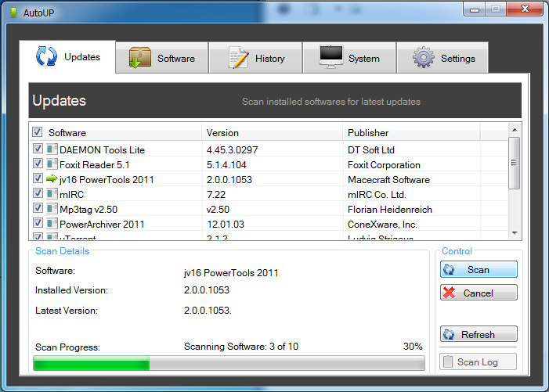Uncheck jv16 PowerTools 2011 checkbox
The height and width of the screenshot is (392, 549).
[x=38, y=178]
